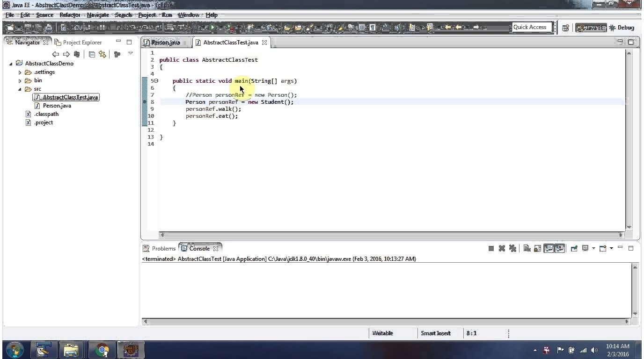Pin the console view

click(x=574, y=248)
